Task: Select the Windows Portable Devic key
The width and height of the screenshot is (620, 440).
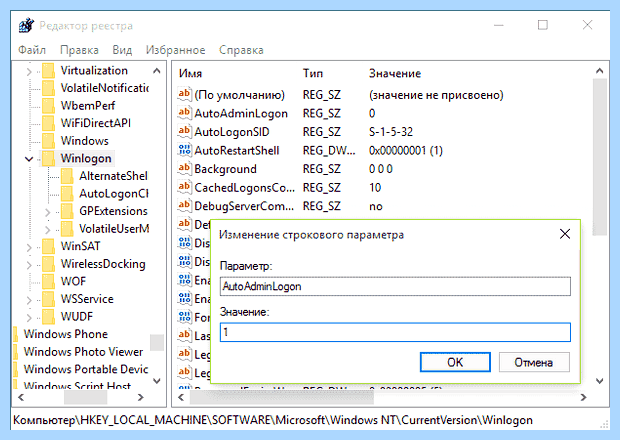Action: (86, 369)
